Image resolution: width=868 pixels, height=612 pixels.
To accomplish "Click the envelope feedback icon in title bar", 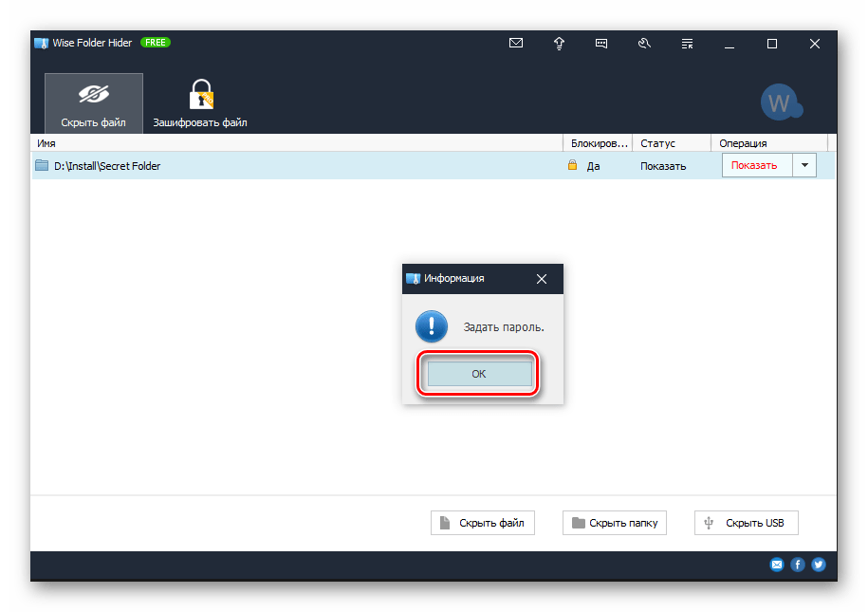I will tap(516, 44).
